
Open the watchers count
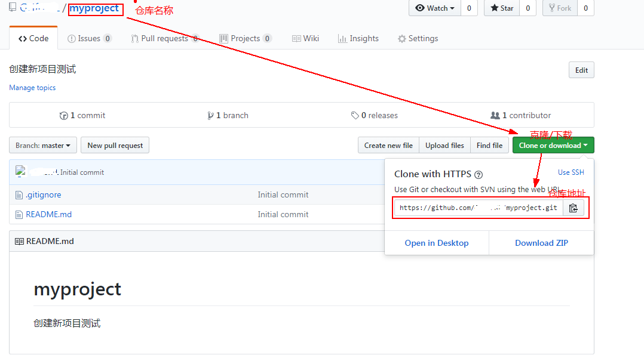[469, 8]
